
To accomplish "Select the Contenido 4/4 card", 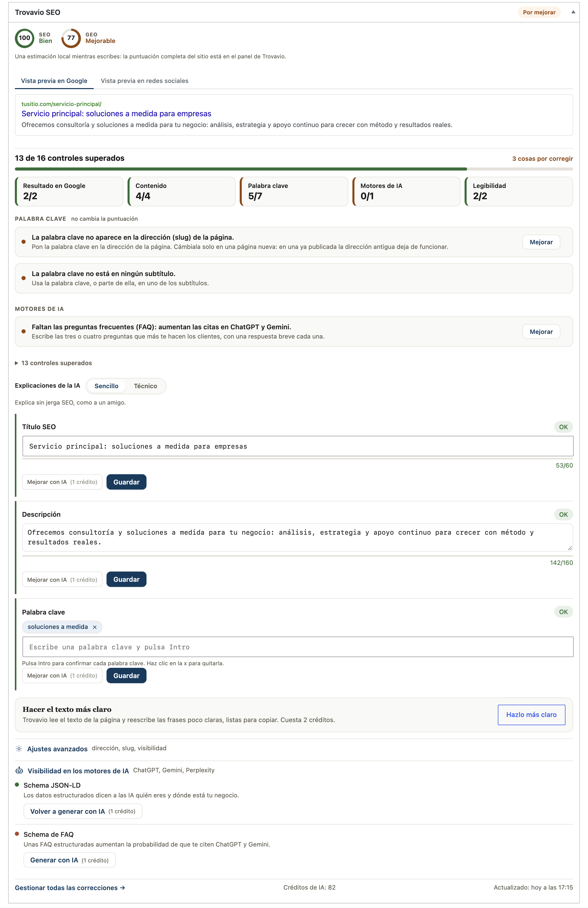I will [x=182, y=191].
